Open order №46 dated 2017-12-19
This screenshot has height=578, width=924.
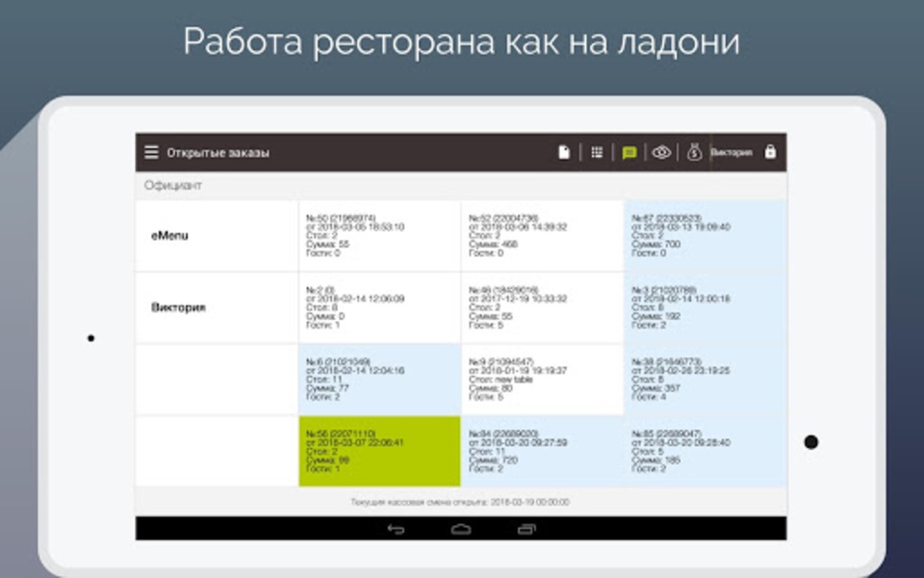coord(542,307)
